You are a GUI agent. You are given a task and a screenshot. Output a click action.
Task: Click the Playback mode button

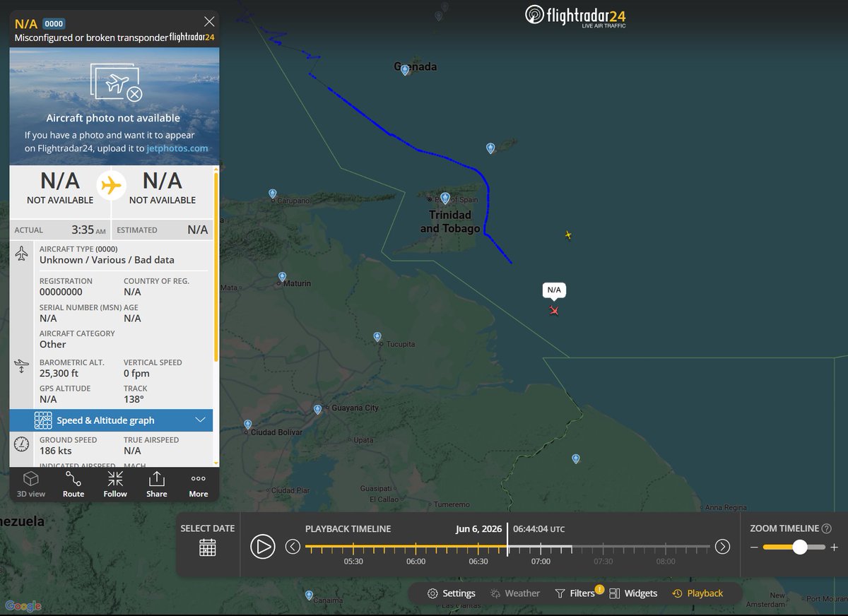coord(697,593)
